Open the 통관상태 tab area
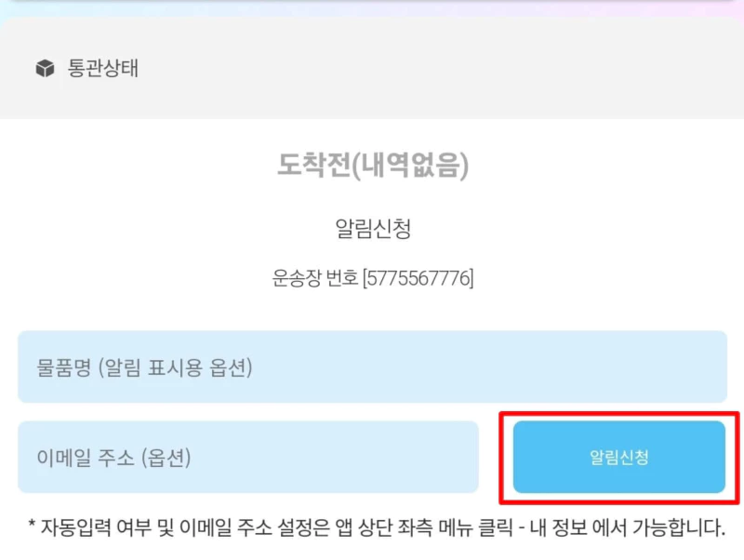Viewport: 744px width, 560px height. [x=84, y=67]
